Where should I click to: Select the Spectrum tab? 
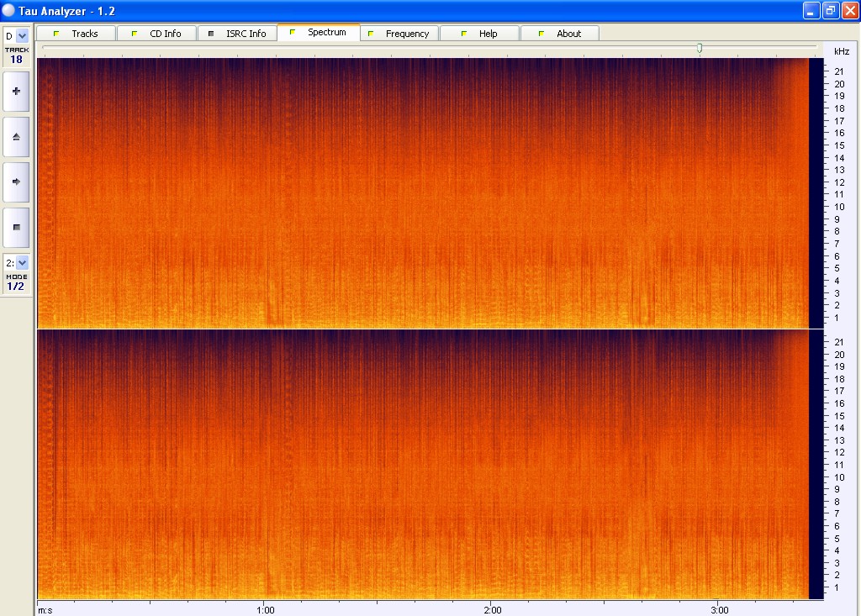(x=318, y=33)
